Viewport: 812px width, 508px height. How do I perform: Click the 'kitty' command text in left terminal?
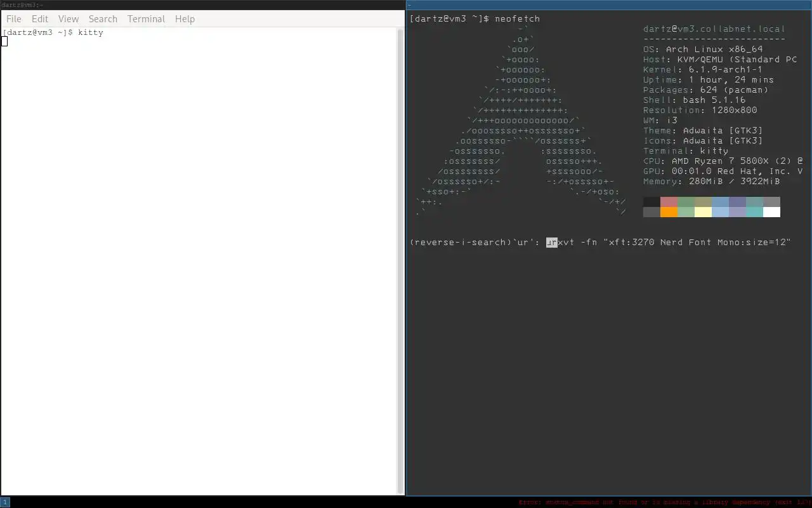[x=90, y=32]
